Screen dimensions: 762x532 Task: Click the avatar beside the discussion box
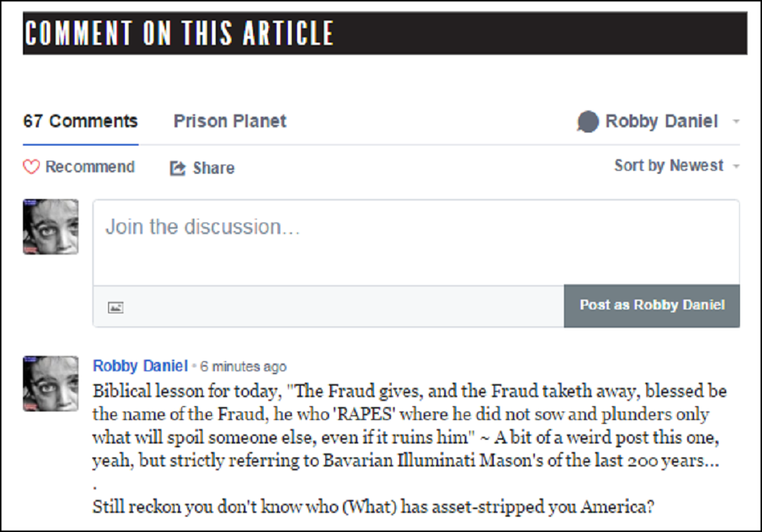click(51, 227)
